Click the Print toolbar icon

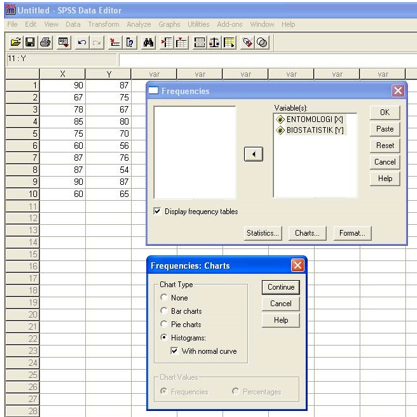(x=46, y=43)
